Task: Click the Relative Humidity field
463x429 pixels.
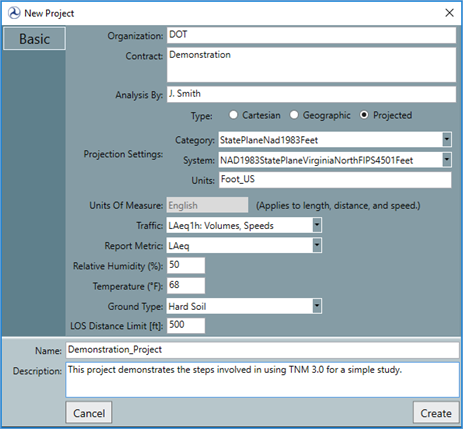Action: [x=186, y=265]
